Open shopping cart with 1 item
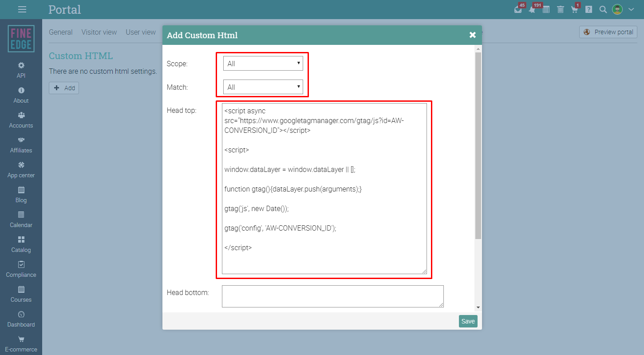 pyautogui.click(x=575, y=9)
